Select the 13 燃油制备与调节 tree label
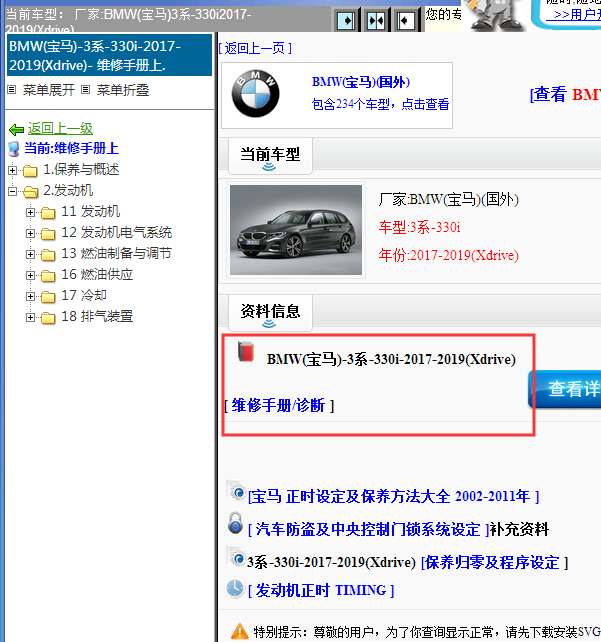 pos(117,253)
